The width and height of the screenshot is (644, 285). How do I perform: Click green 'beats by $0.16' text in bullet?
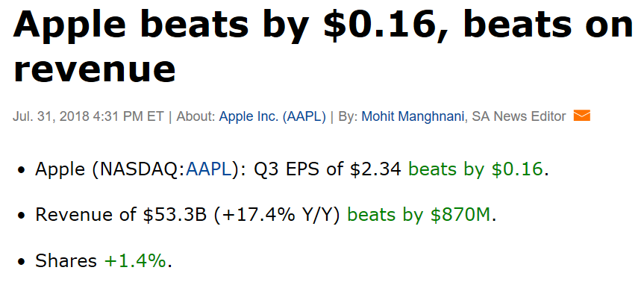coord(475,169)
